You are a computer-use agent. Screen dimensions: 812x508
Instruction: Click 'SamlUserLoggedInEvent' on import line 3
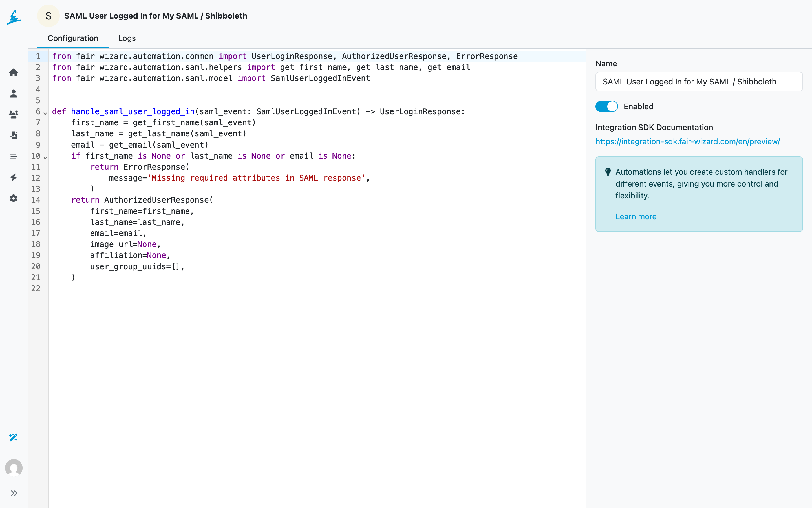(320, 78)
